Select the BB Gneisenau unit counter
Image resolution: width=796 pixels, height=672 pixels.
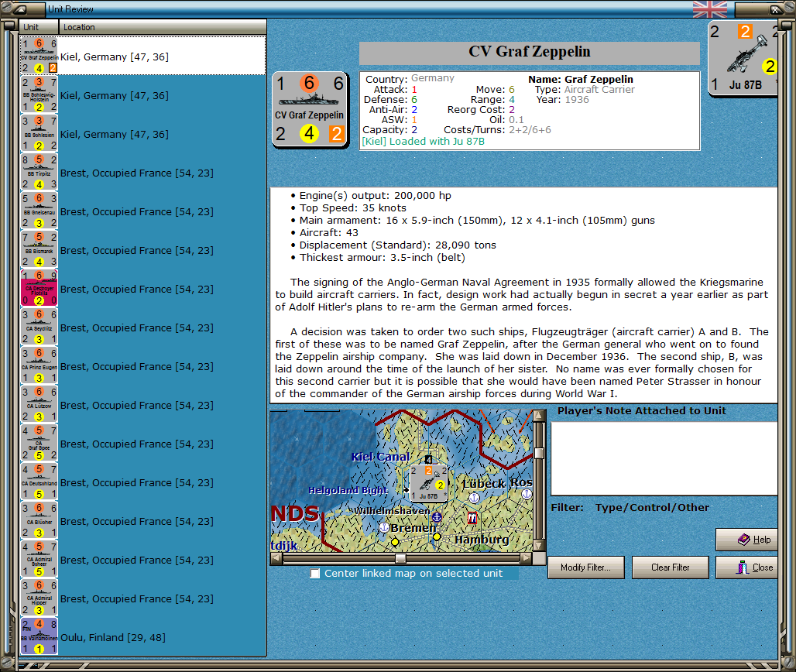[x=39, y=211]
